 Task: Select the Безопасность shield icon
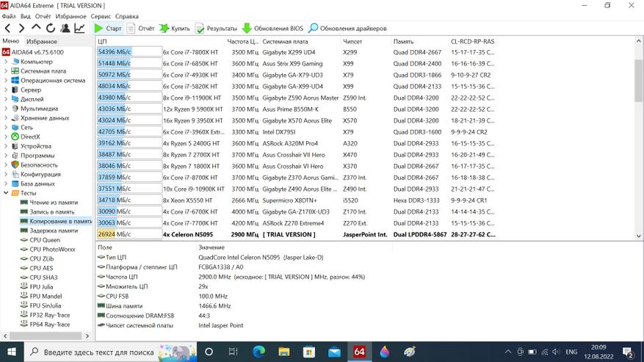pyautogui.click(x=15, y=164)
